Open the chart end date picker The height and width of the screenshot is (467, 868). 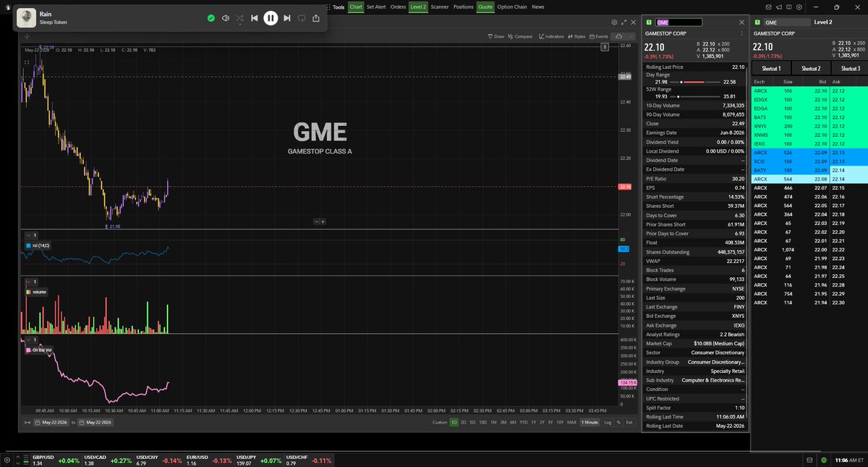tap(95, 422)
